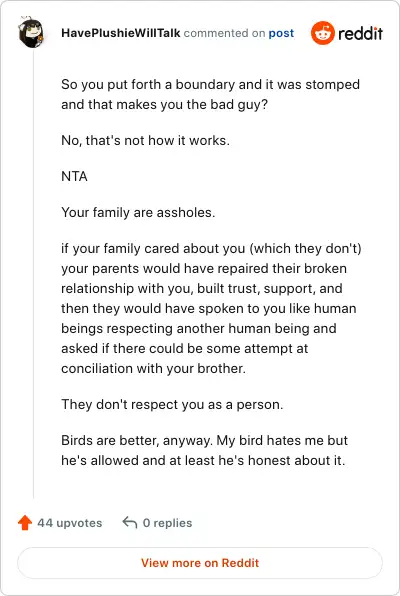
Task: Click the orange Reddit Snoo logo
Action: (323, 33)
